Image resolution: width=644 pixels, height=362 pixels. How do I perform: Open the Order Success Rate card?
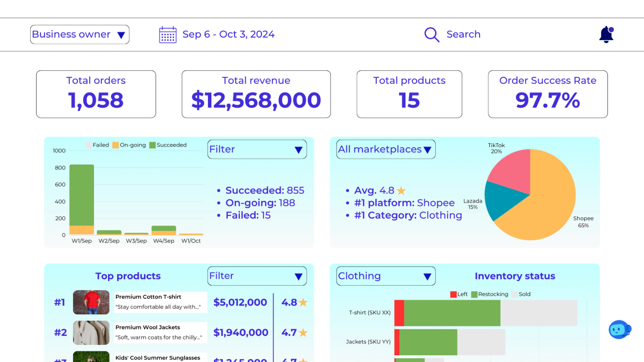click(548, 94)
